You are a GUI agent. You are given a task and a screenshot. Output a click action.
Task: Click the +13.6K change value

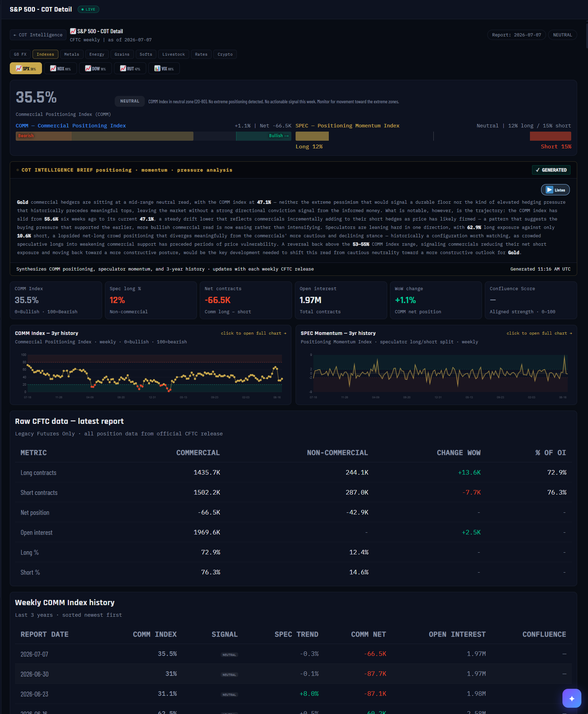coord(469,472)
